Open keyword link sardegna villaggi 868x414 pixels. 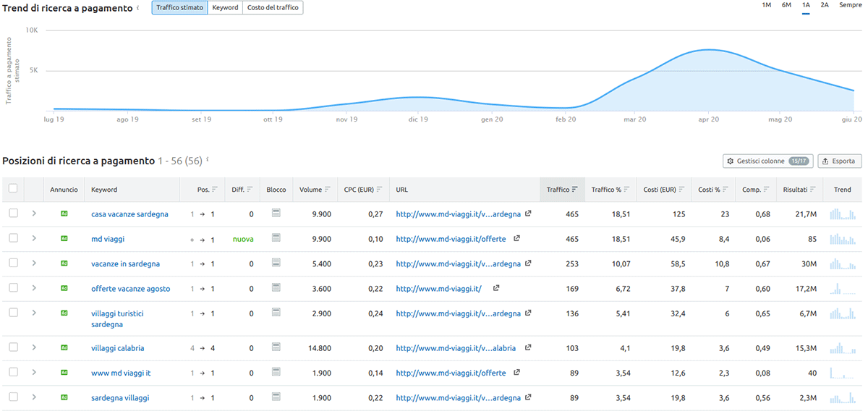(120, 398)
